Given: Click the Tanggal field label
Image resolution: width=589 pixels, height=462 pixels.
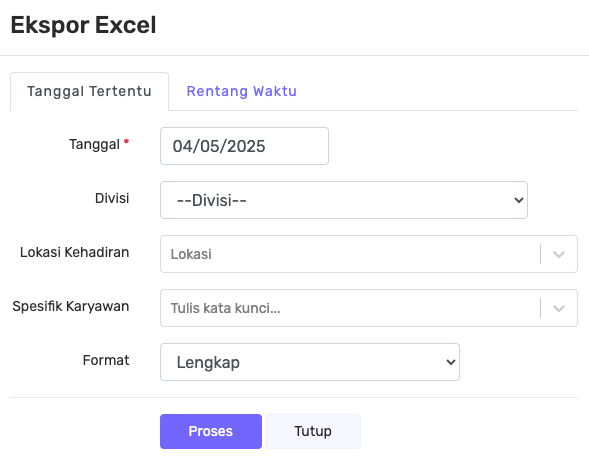Looking at the screenshot, I should [x=94, y=145].
